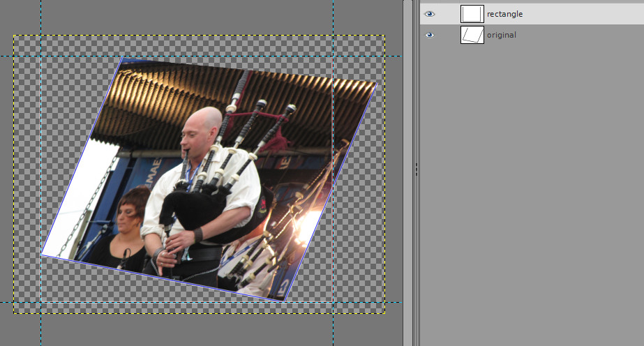The width and height of the screenshot is (644, 346).
Task: Click the dock separator handle dots
Action: 416,170
